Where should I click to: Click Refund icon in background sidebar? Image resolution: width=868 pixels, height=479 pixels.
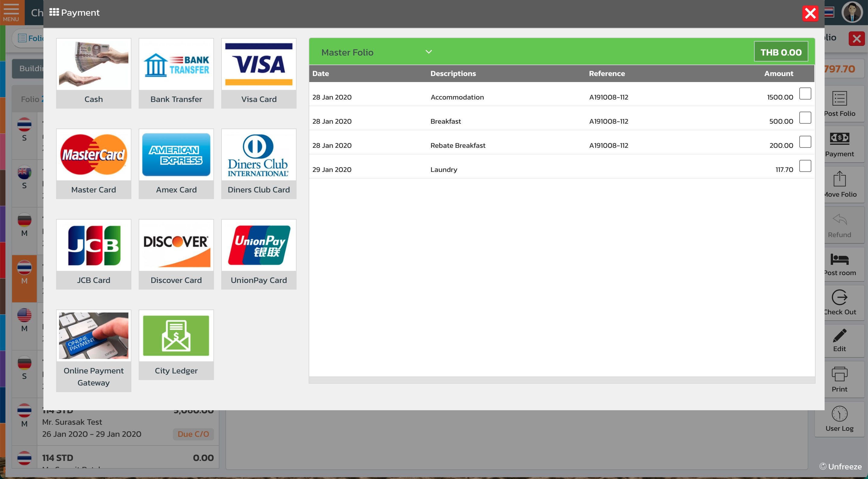tap(839, 225)
